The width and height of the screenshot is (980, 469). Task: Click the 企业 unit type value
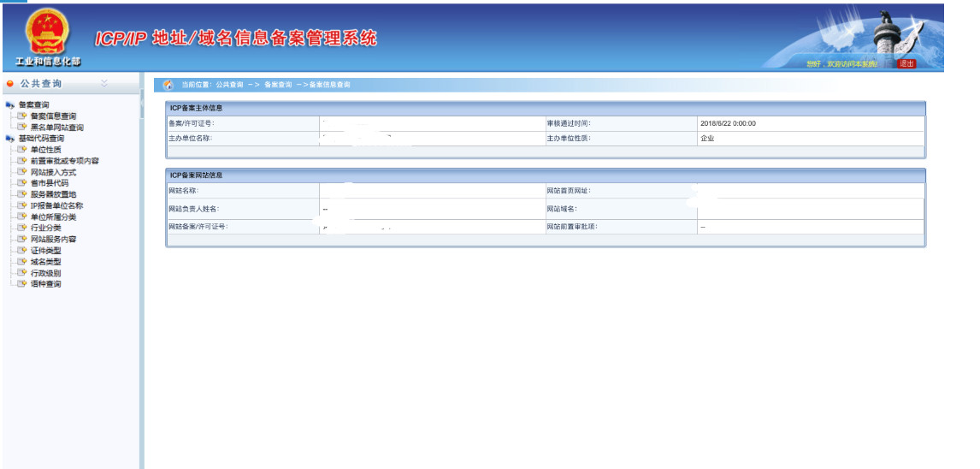tap(707, 139)
